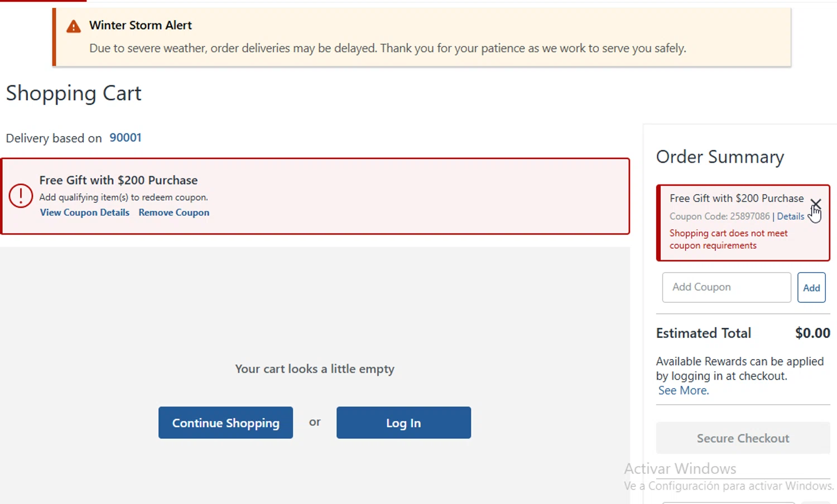
Task: Click See More about Available Rewards
Action: pos(683,390)
